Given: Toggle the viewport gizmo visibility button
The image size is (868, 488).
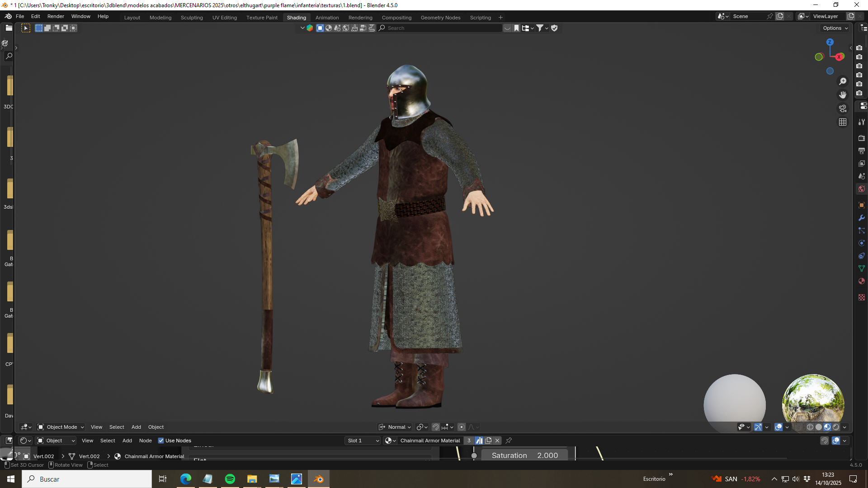Looking at the screenshot, I should pyautogui.click(x=758, y=427).
